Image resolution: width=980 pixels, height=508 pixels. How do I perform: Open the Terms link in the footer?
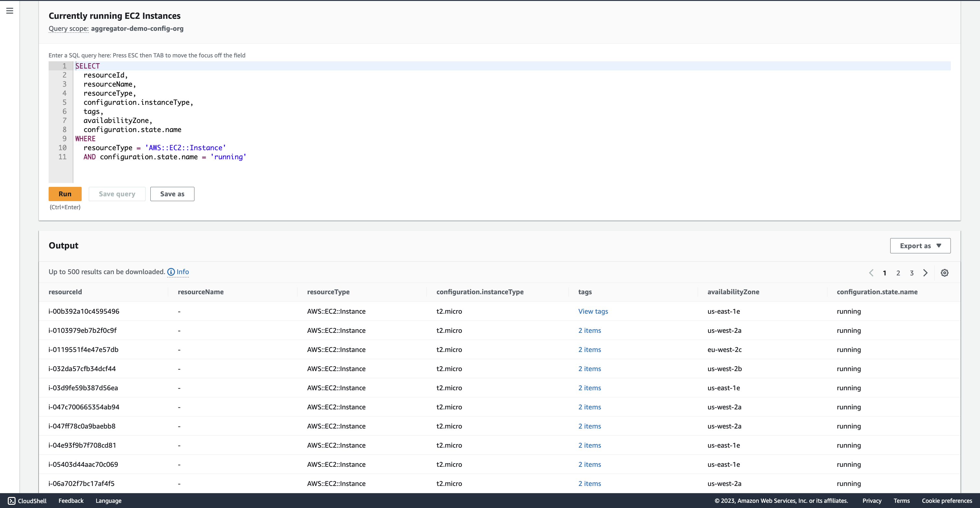pos(901,501)
